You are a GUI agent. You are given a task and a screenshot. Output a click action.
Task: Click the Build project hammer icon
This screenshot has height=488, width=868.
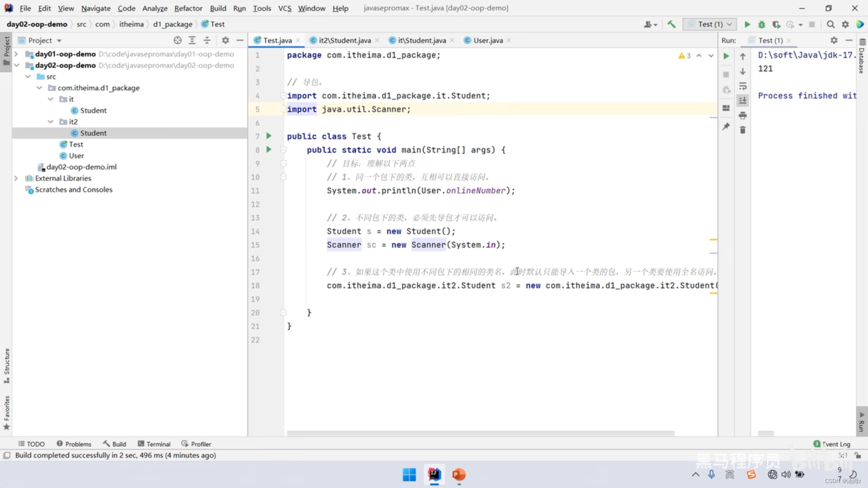pos(671,24)
